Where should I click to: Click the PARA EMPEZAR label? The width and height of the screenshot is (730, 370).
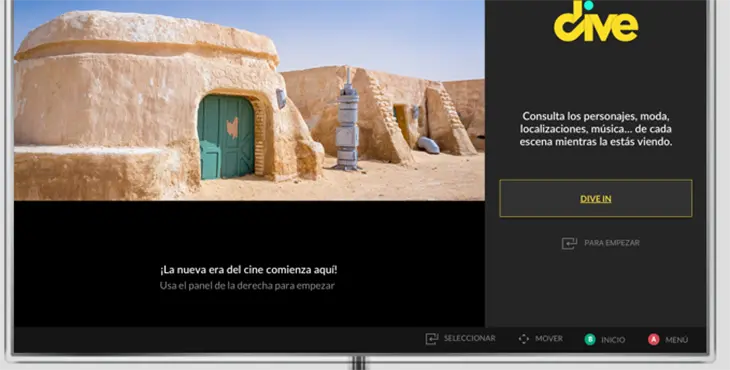pyautogui.click(x=612, y=243)
